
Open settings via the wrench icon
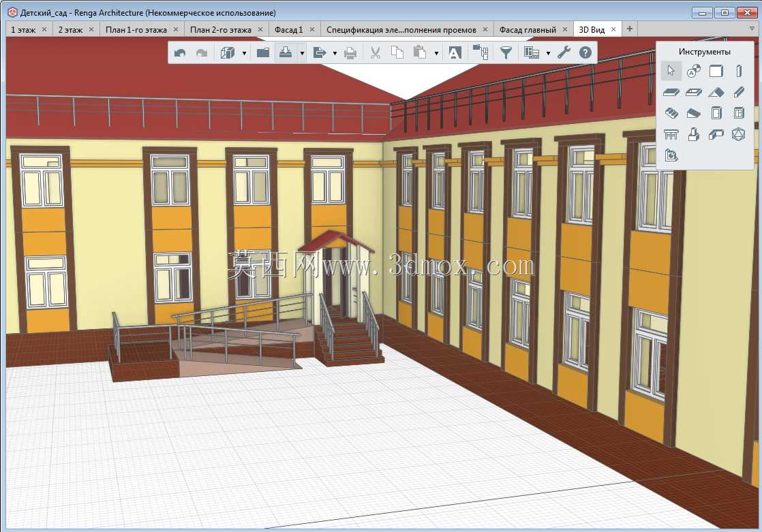coord(564,52)
